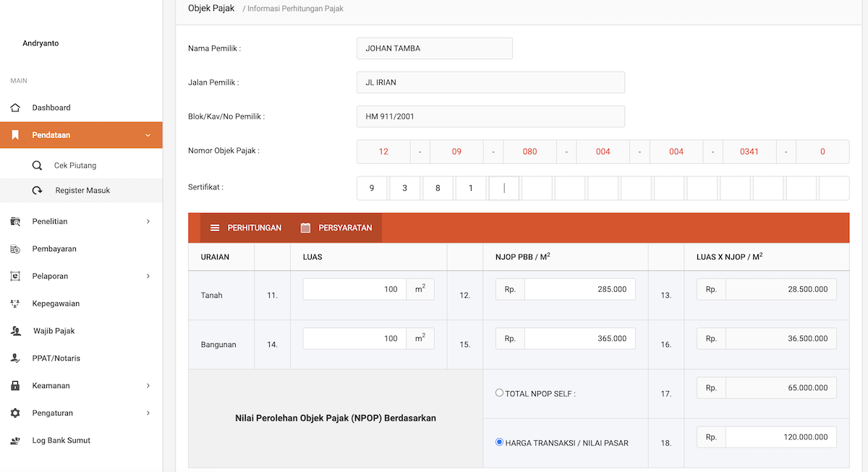Viewport: 868px width, 472px height.
Task: Click the Log Bank Sumut icon
Action: coord(15,441)
